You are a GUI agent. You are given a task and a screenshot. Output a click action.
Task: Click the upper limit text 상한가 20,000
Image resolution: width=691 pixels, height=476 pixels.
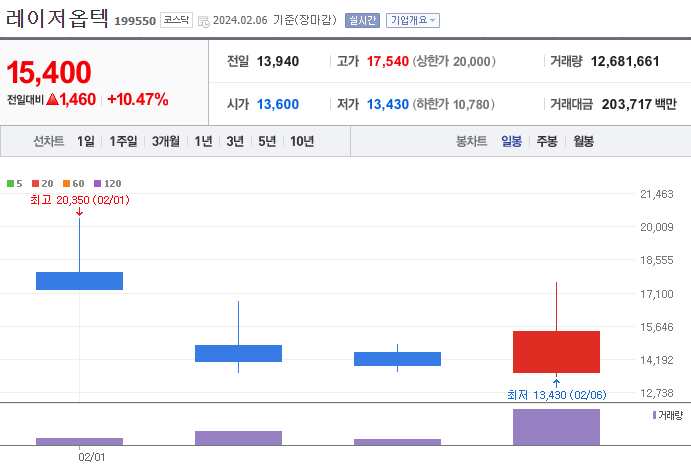tap(454, 61)
